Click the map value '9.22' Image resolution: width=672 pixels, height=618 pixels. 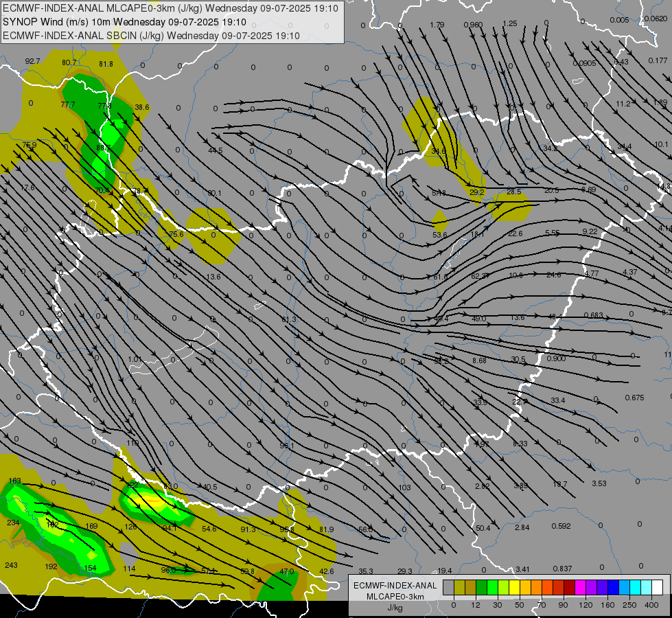(x=590, y=231)
